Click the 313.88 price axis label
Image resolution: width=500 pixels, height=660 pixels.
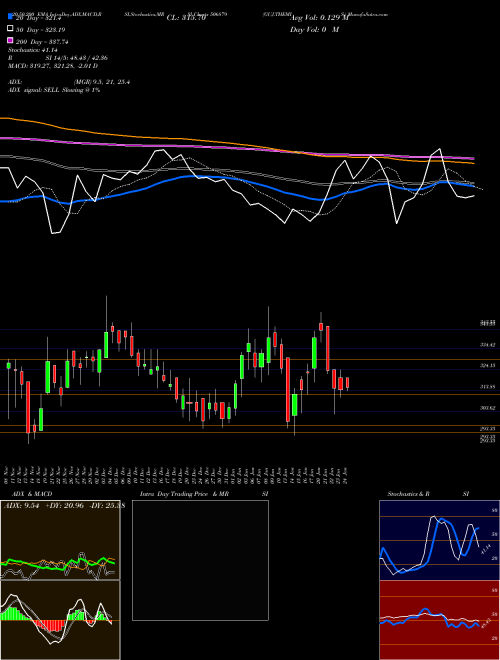(x=487, y=387)
